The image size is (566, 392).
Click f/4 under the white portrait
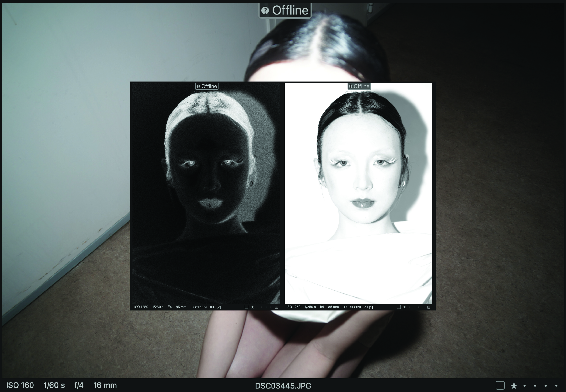(322, 307)
